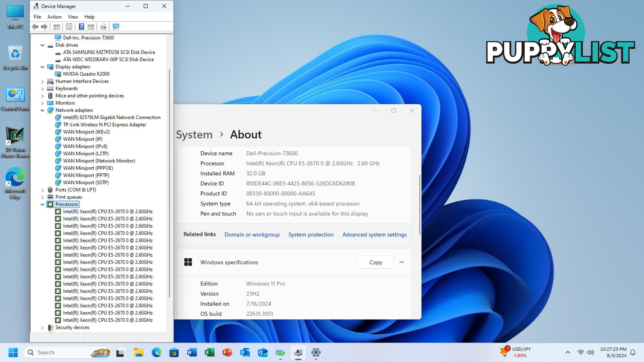
Task: Select WAN Miniport (SSTP) entry
Action: click(86, 183)
